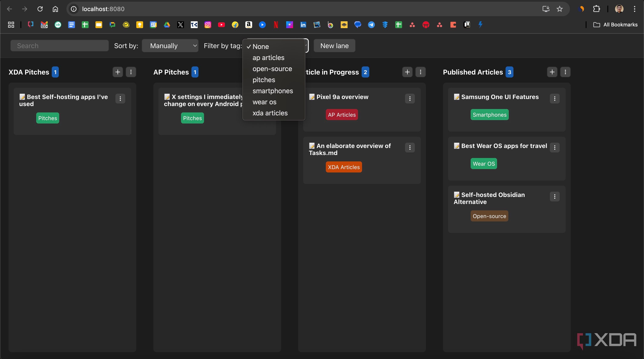Click Pitches tag on X settings card
The image size is (644, 359).
(192, 118)
